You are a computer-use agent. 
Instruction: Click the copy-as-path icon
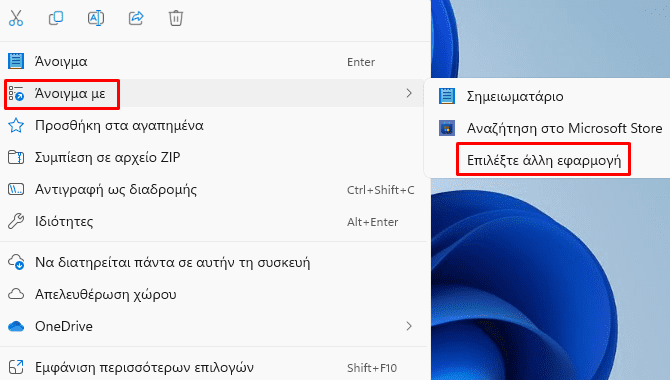tap(16, 189)
